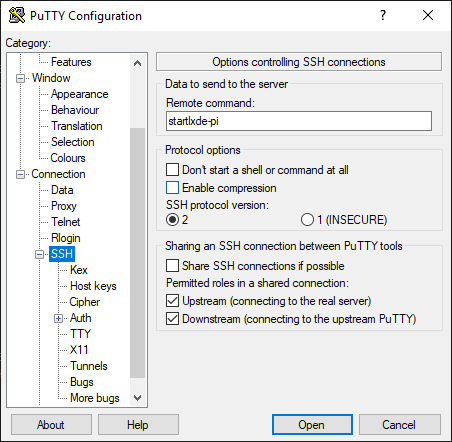Open the Cipher category
The height and width of the screenshot is (442, 452).
[85, 302]
